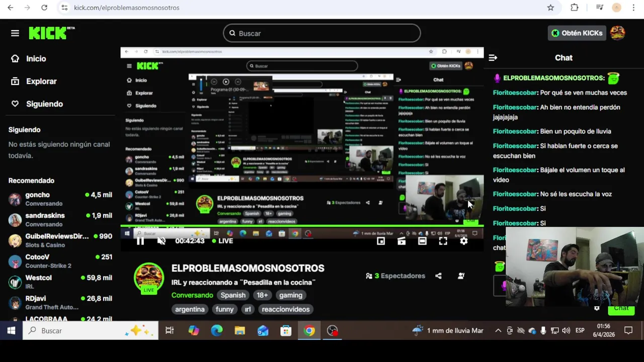644x362 pixels.
Task: Pause the live stream
Action: pyautogui.click(x=140, y=241)
